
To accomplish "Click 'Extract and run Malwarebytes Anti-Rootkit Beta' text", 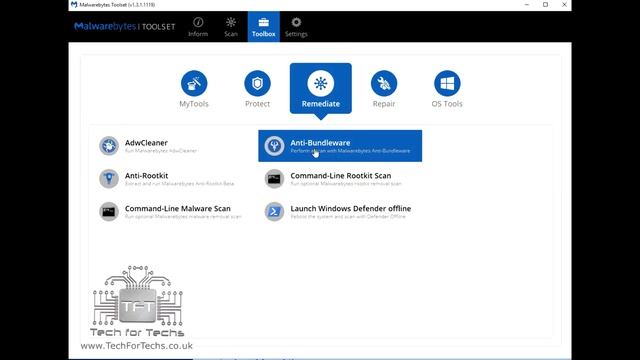I will (x=180, y=184).
